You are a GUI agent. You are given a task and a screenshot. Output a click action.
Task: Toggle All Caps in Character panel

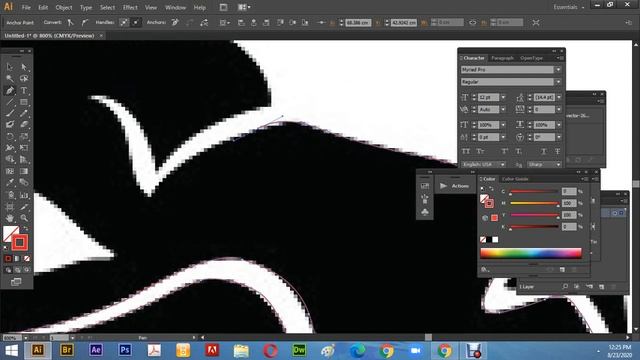point(465,151)
